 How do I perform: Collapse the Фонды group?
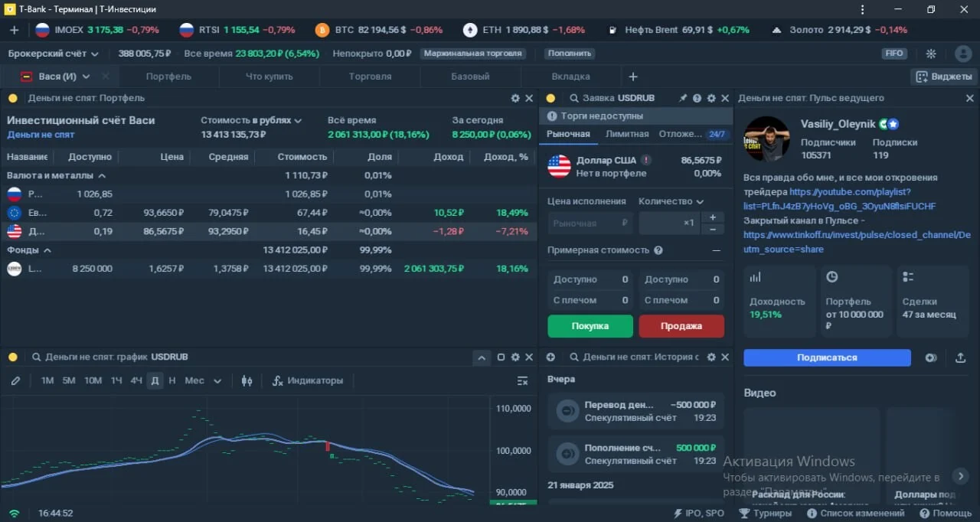point(47,250)
